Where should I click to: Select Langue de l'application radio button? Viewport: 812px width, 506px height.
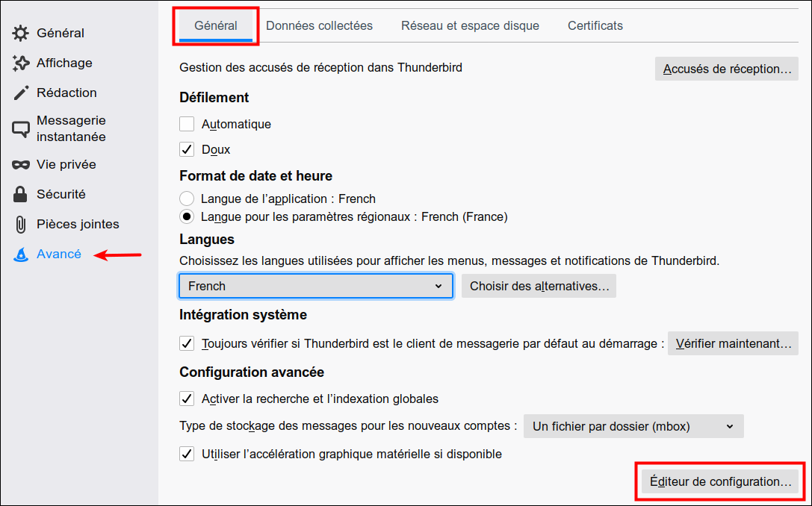click(x=187, y=199)
